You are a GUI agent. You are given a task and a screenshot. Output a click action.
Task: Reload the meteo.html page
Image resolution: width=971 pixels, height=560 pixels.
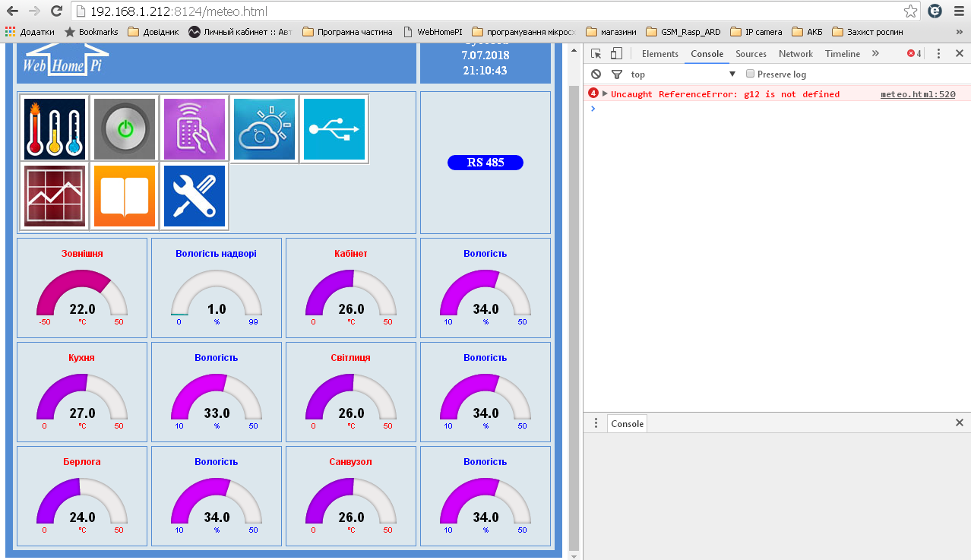pyautogui.click(x=56, y=11)
